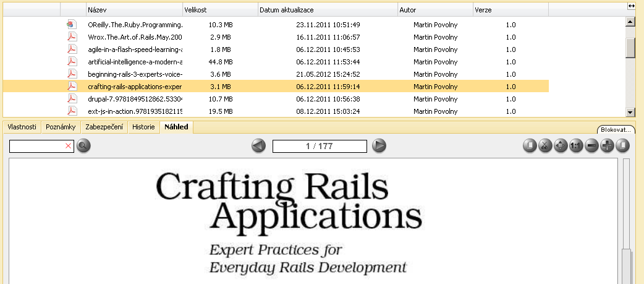Select the file artificial-intelligence-a-modern
The image size is (644, 284).
(x=135, y=62)
